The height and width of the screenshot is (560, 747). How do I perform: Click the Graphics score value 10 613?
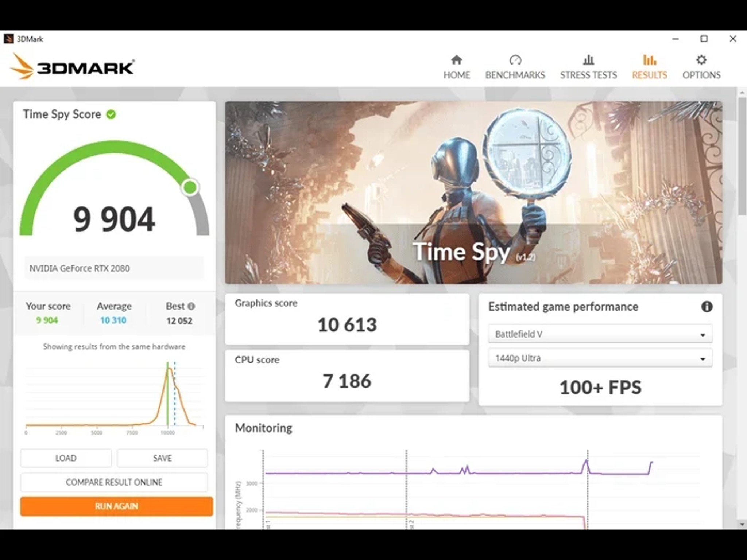pos(347,324)
